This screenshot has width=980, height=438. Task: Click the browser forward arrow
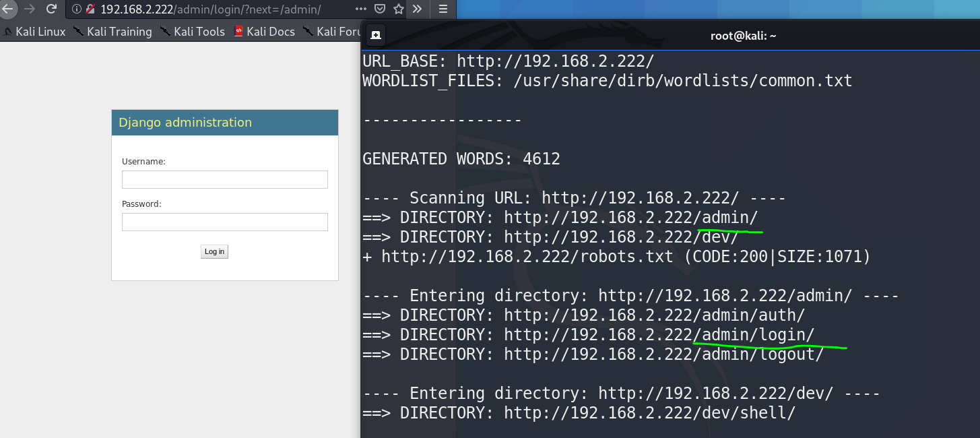(x=30, y=9)
